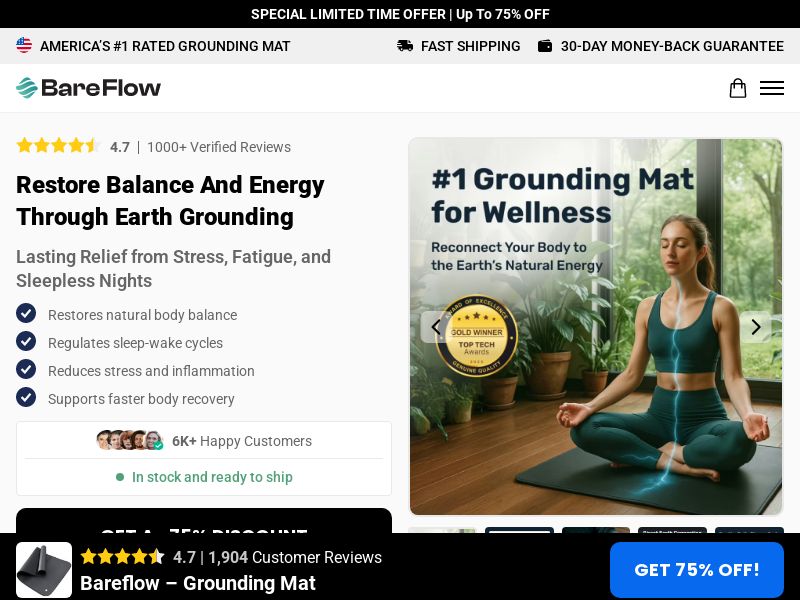Go to previous carousel image
Screen dimensions: 800x600
pos(436,327)
